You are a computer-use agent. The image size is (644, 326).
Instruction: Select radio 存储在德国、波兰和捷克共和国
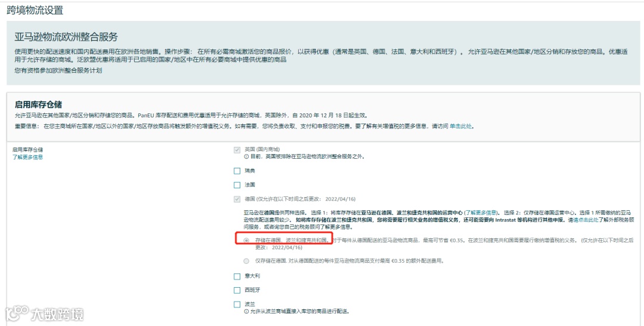(246, 240)
